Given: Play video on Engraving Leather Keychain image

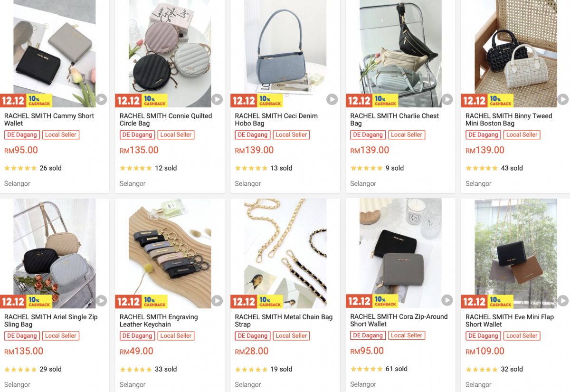Looking at the screenshot, I should click(x=217, y=300).
